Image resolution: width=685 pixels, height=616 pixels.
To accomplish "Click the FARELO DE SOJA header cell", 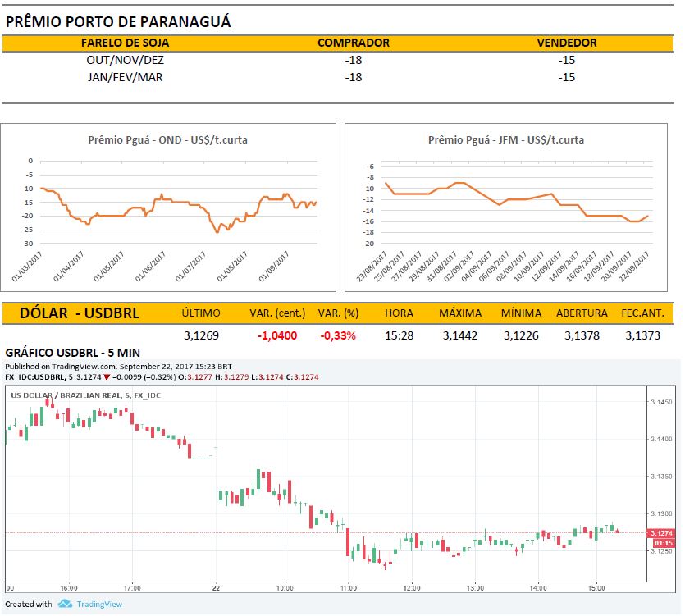I will pos(120,43).
